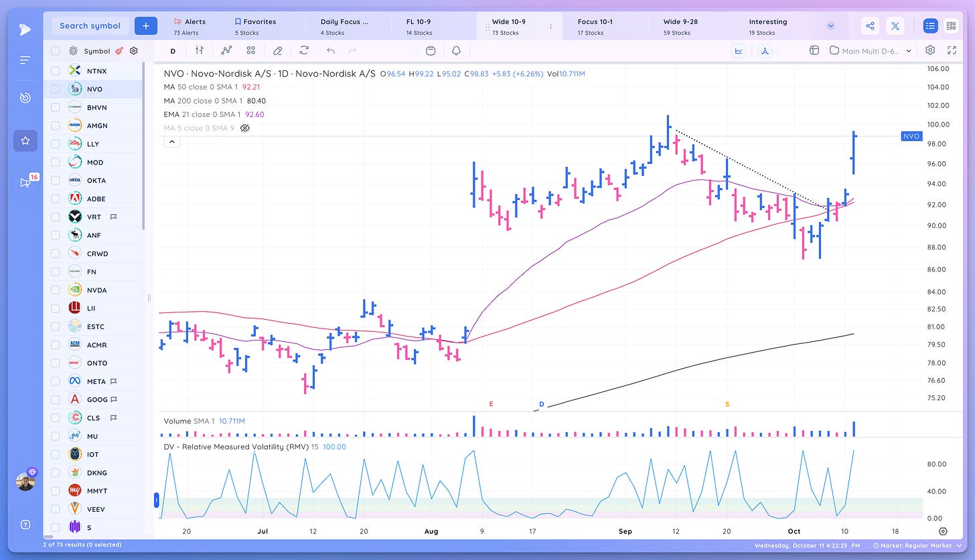Open the Favorites tab
Image resolution: width=975 pixels, height=560 pixels.
tap(255, 26)
